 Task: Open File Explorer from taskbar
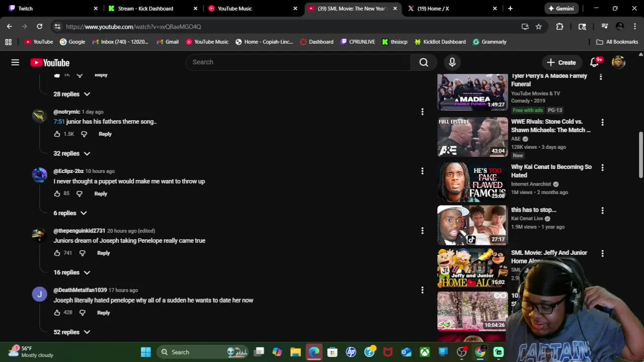(x=295, y=352)
